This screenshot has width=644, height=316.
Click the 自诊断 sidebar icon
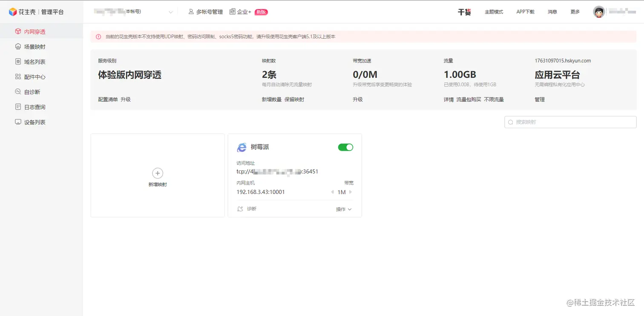[18, 92]
